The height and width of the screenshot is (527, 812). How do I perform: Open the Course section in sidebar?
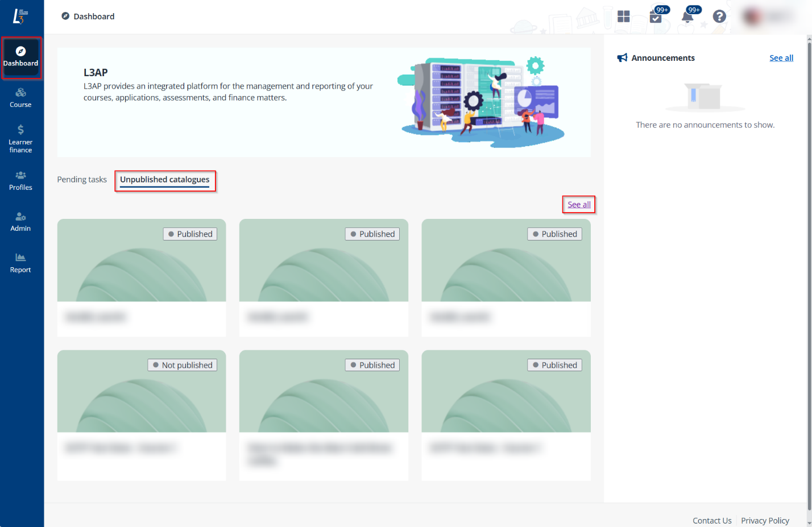click(20, 98)
